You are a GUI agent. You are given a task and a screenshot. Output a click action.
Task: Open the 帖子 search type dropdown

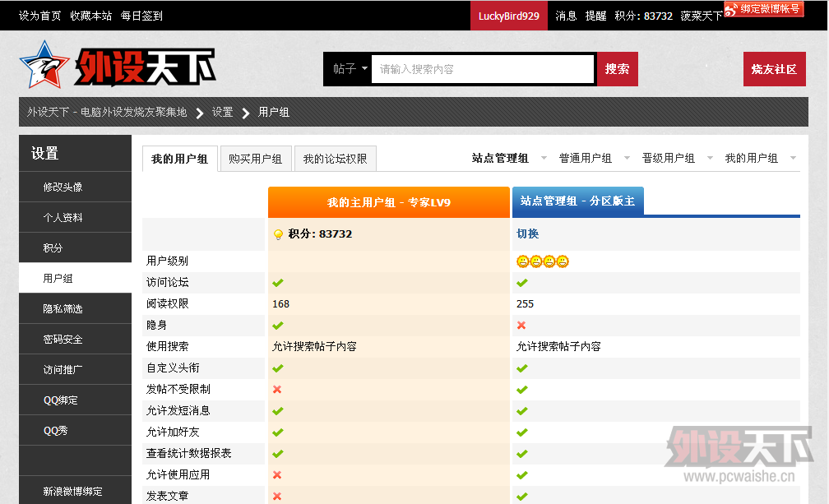350,69
